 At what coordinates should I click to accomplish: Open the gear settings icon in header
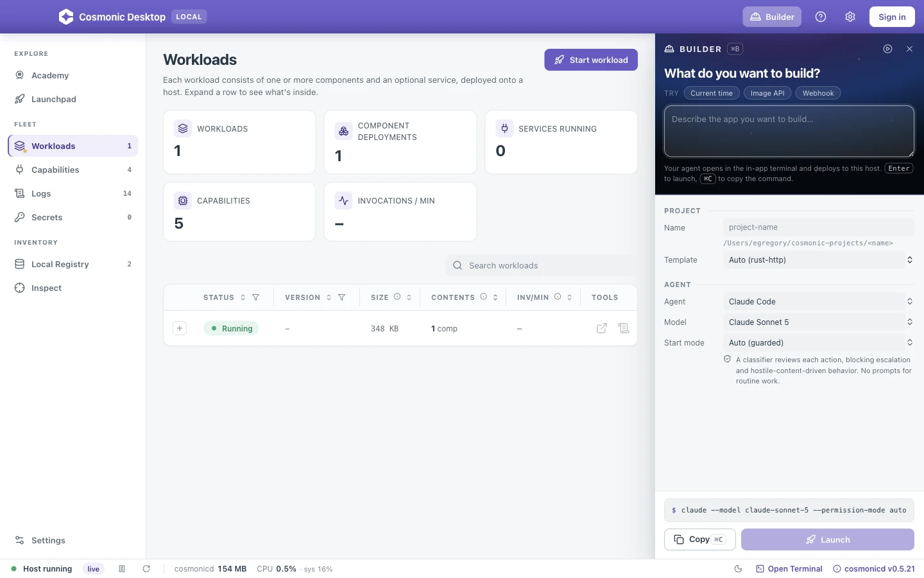(x=850, y=17)
